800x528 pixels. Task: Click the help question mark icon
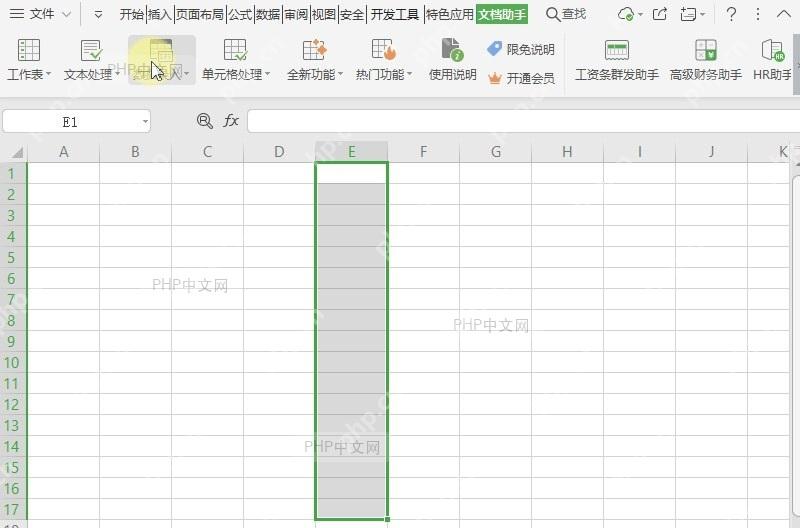(731, 14)
